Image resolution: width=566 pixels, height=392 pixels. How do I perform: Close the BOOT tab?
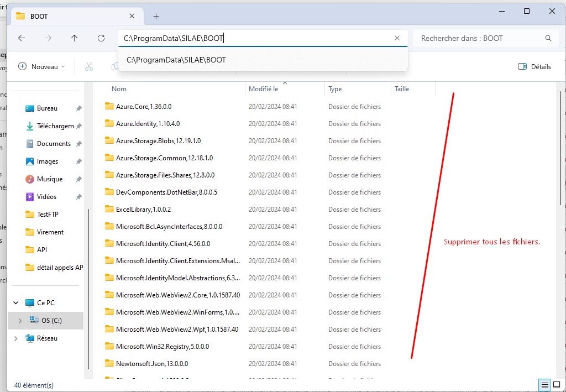tap(132, 16)
